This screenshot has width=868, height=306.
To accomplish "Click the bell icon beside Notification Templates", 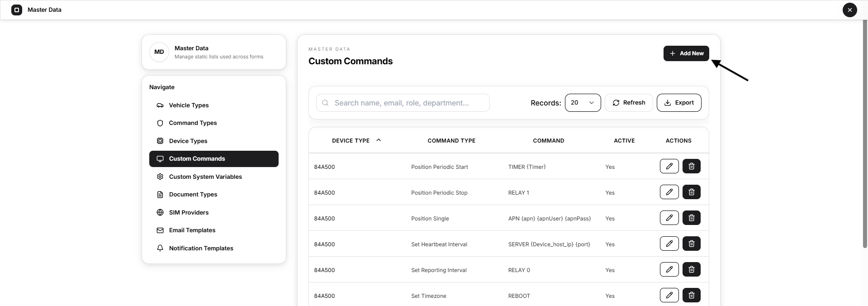I will click(160, 248).
